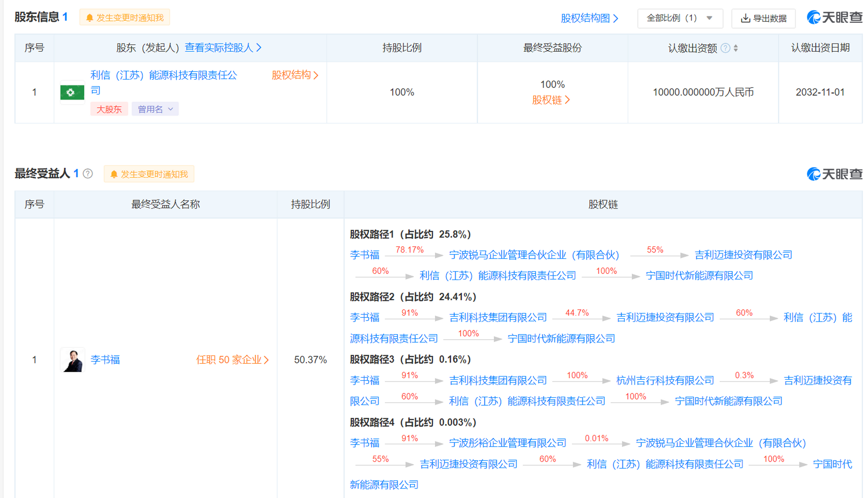Open 吉利科技集团有限公司 in 股权路径2
The image size is (868, 498).
pyautogui.click(x=498, y=317)
